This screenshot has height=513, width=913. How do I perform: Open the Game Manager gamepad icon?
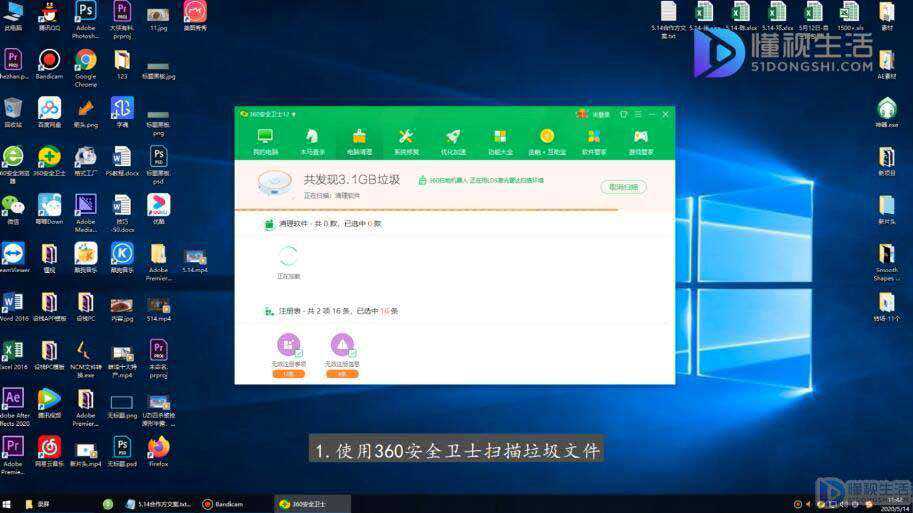[640, 141]
